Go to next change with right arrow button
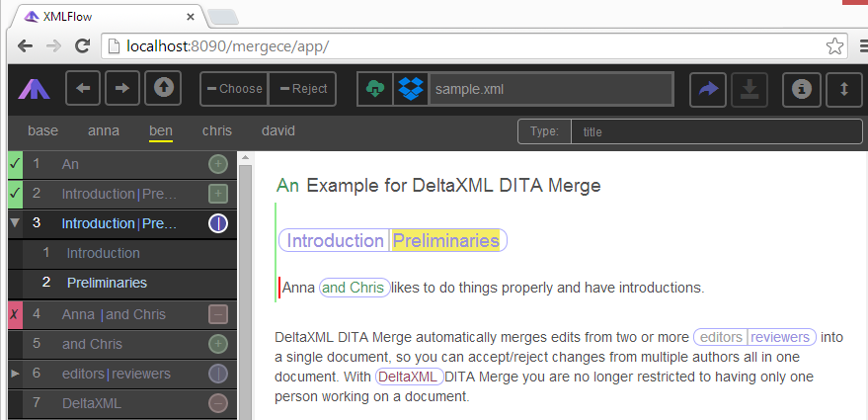The height and width of the screenshot is (420, 868). tap(122, 89)
